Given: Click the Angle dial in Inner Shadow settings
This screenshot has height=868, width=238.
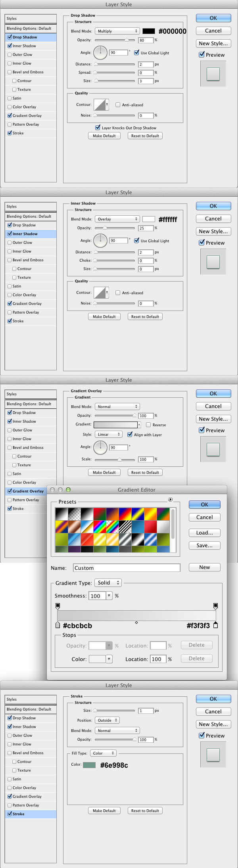Looking at the screenshot, I should click(100, 240).
